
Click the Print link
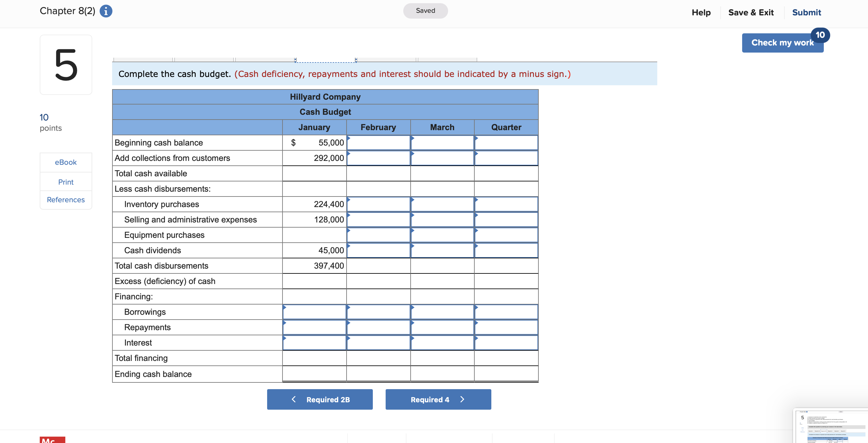(x=66, y=182)
